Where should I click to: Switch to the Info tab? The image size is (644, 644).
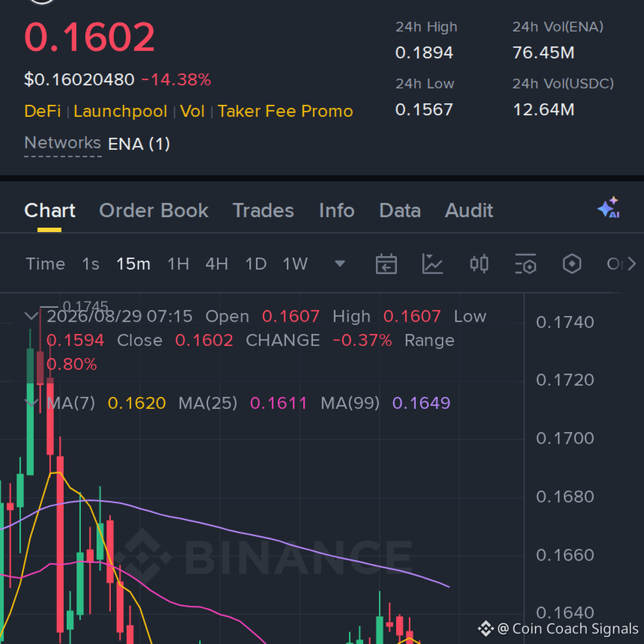point(337,210)
